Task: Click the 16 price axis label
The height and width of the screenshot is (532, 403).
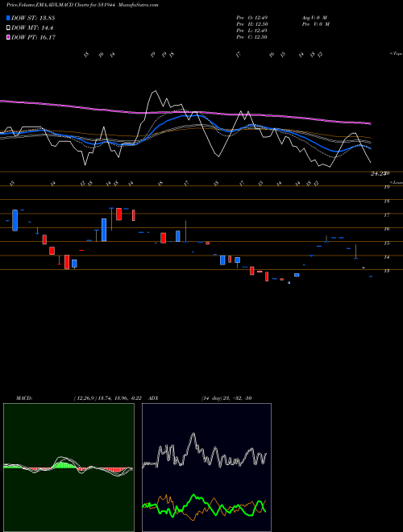Action: coord(387,229)
